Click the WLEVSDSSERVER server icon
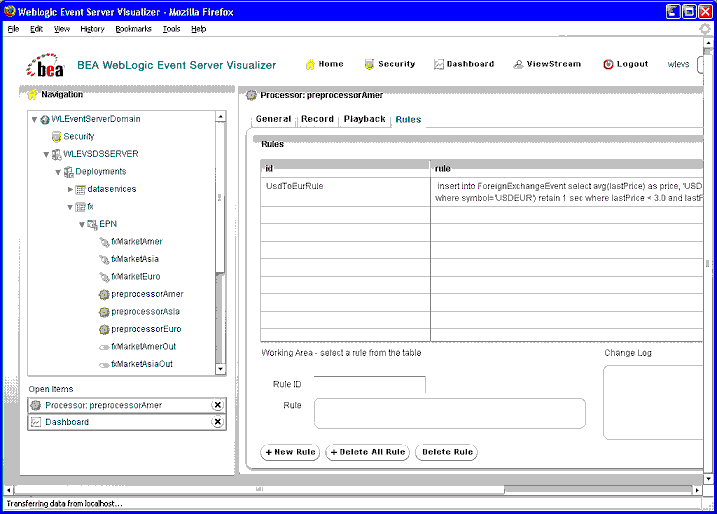The height and width of the screenshot is (514, 717). [56, 155]
